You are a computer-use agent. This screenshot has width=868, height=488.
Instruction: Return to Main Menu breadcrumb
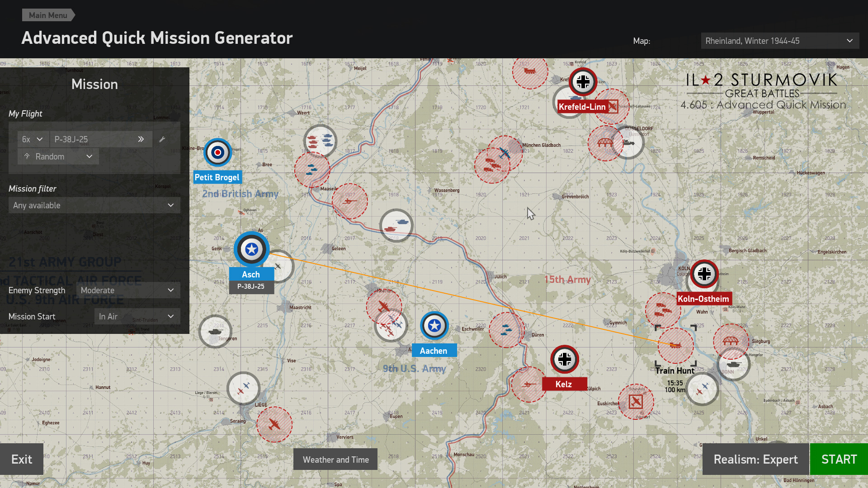pyautogui.click(x=48, y=15)
